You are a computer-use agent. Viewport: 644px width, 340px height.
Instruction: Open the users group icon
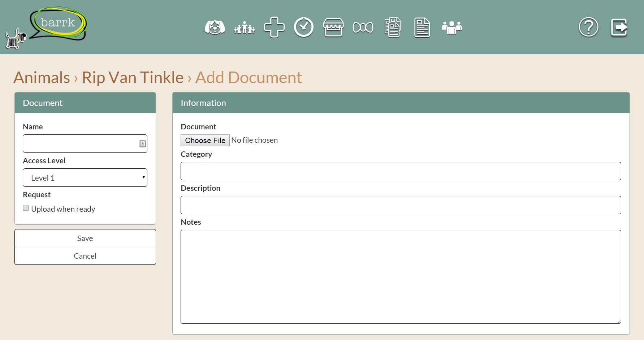click(452, 27)
